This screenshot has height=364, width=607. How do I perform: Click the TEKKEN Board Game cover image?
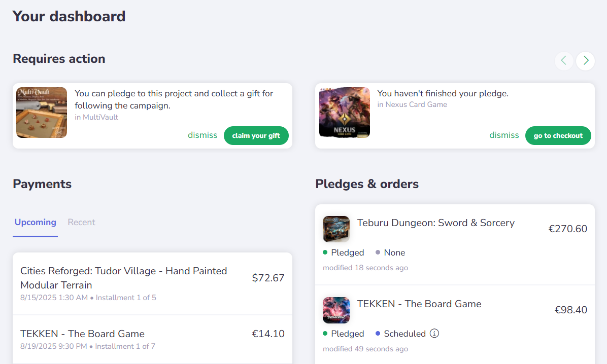336,310
